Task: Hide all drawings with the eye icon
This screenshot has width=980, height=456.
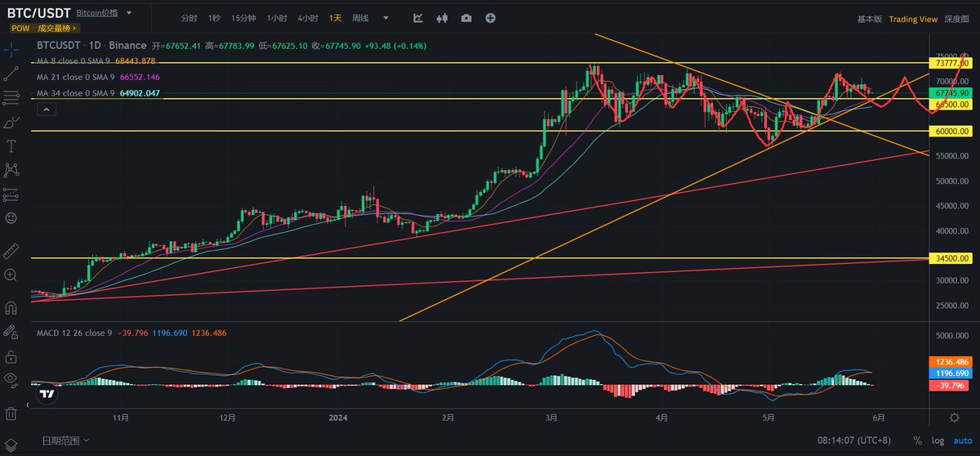Action: click(11, 378)
